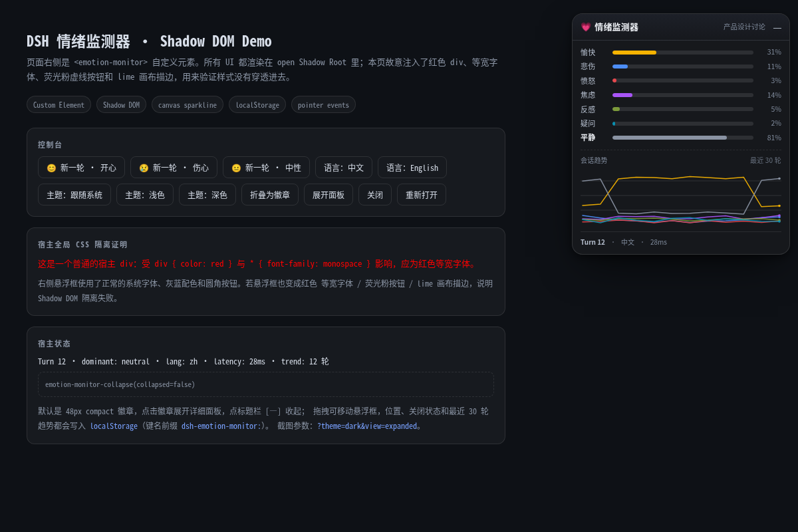Screen dimensions: 798x532
Task: Click the emotion-monitor-collapse event log box
Action: (x=266, y=384)
